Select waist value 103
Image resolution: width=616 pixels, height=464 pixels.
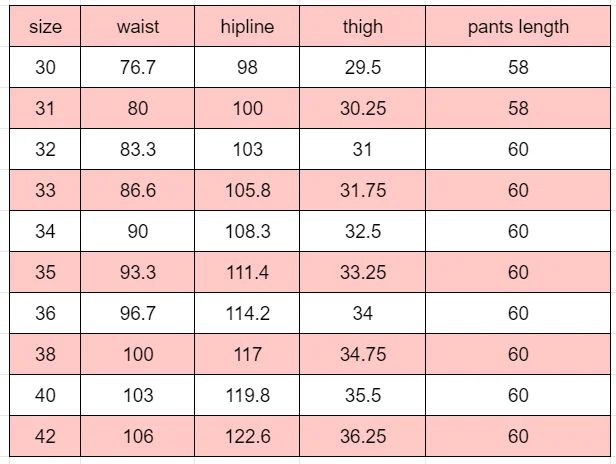138,396
